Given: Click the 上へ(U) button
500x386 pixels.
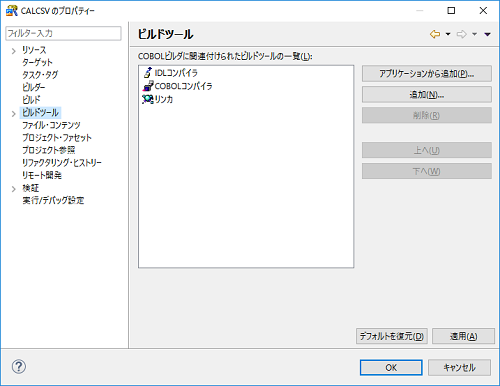Looking at the screenshot, I should point(427,150).
